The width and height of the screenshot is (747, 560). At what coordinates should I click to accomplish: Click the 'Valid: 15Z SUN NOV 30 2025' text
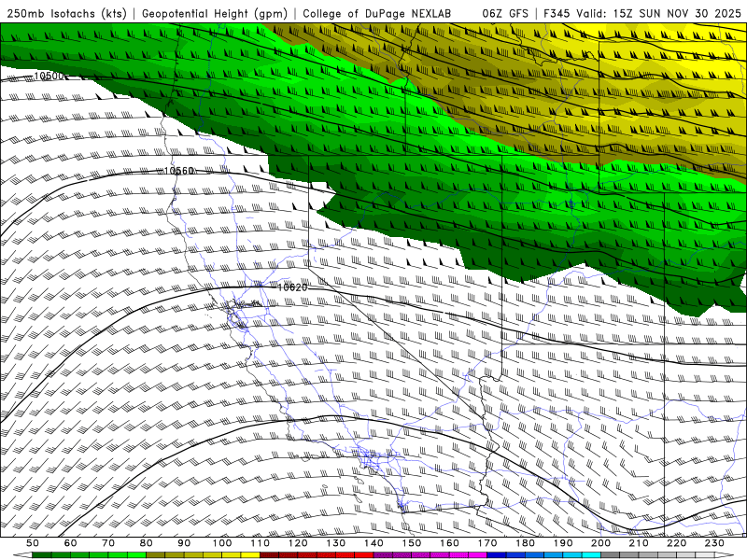point(659,14)
